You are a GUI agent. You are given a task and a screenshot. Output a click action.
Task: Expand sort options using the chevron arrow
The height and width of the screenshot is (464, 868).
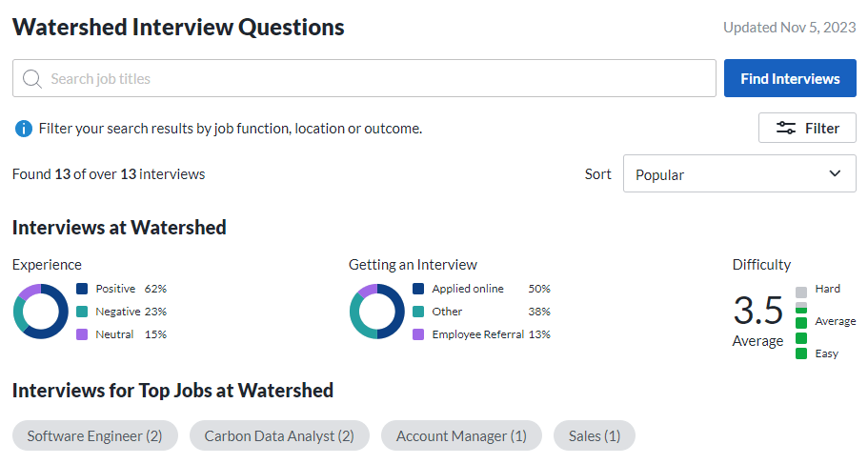(835, 174)
